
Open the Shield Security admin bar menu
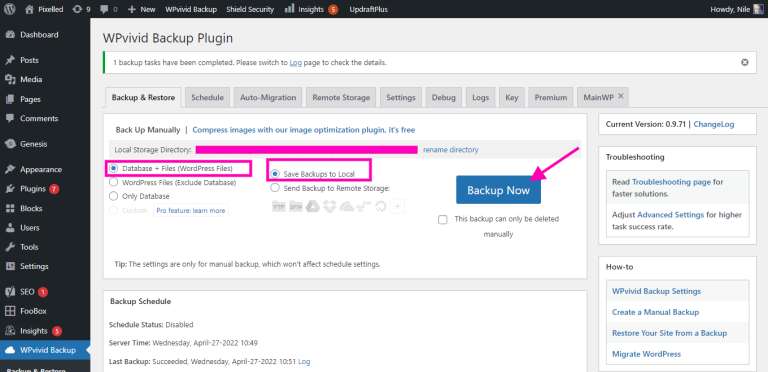point(250,9)
